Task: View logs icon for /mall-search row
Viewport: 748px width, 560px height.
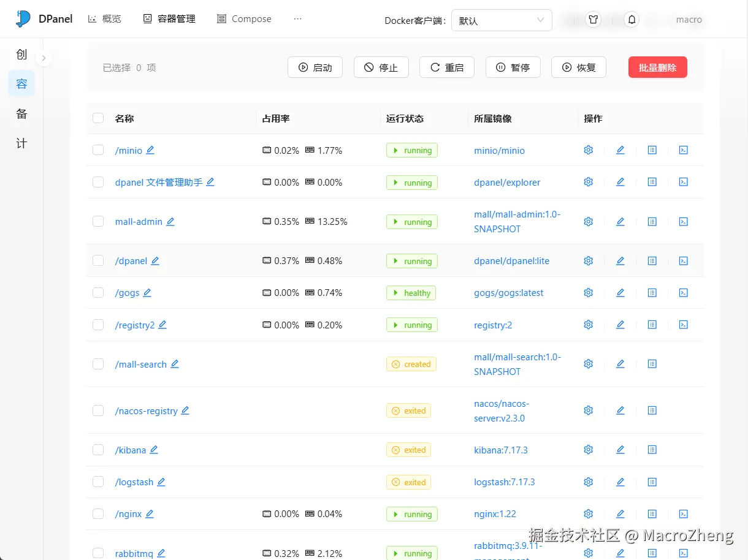Action: pos(652,364)
